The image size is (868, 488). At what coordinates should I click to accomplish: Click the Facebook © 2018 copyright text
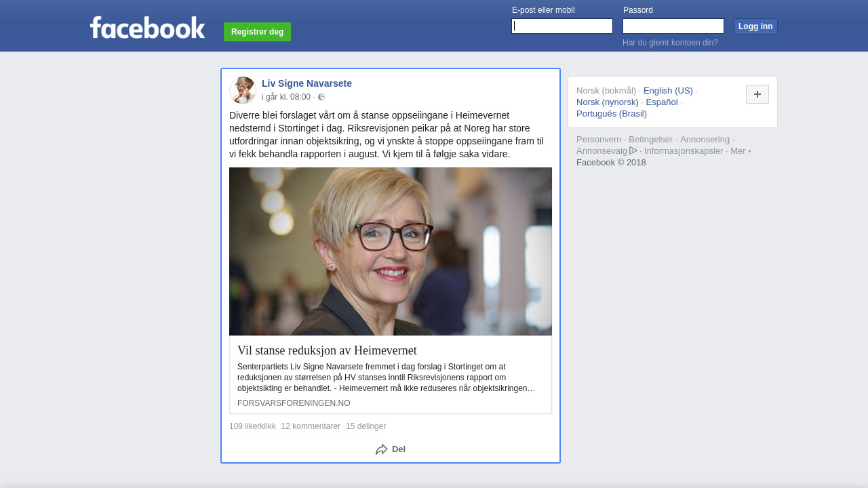611,163
